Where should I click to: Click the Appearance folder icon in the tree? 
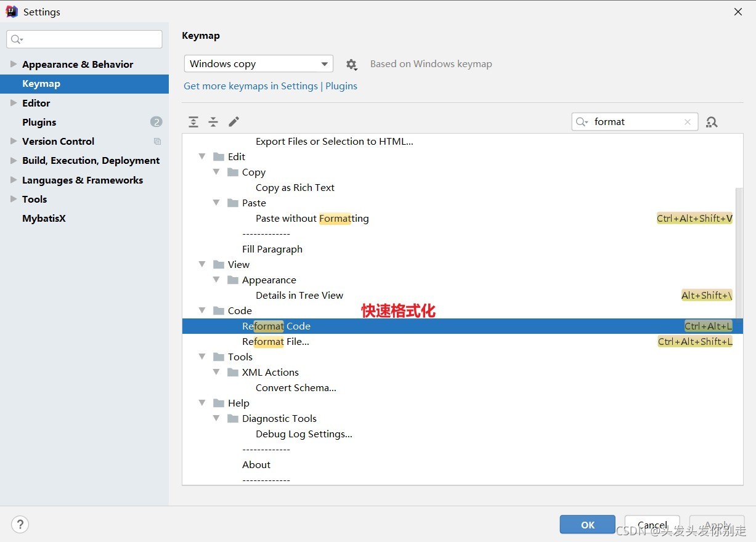click(x=233, y=280)
